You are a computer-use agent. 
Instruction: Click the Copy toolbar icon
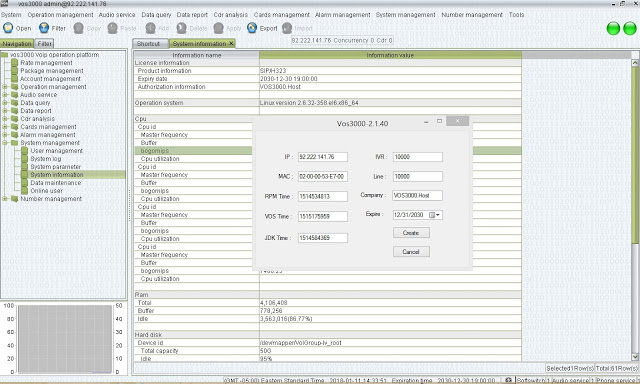78,28
